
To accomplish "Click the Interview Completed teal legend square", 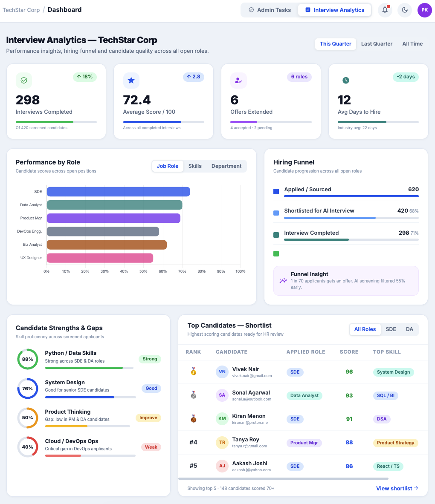I will (x=276, y=235).
